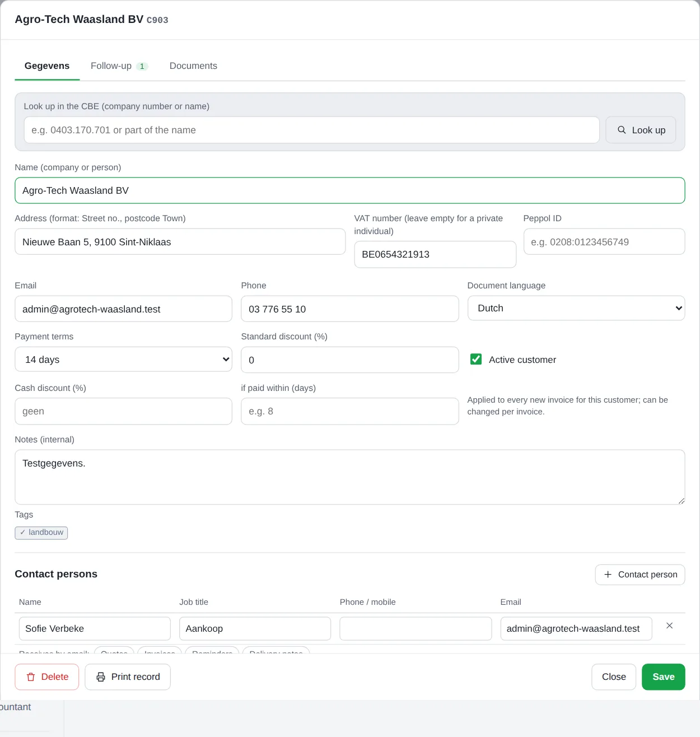This screenshot has height=737, width=700.
Task: Click the Address field
Action: [180, 242]
